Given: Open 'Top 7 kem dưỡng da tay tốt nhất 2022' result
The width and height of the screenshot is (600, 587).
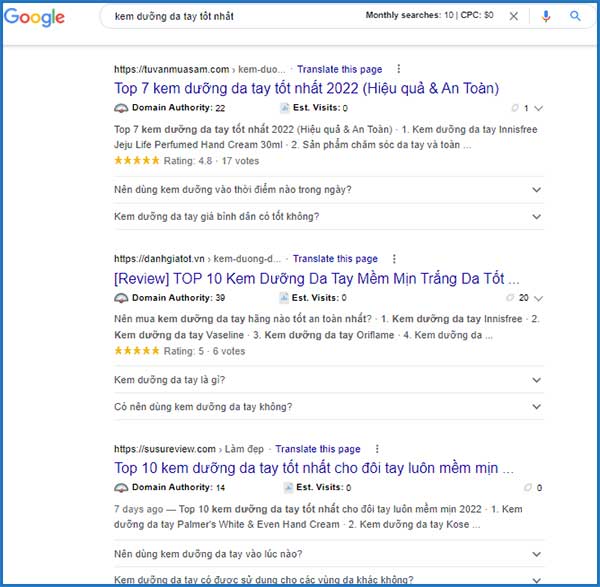Looking at the screenshot, I should pyautogui.click(x=307, y=88).
